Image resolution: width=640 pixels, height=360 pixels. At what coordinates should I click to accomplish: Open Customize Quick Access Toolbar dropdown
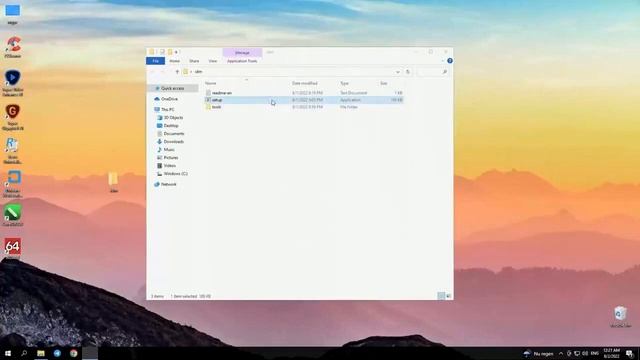176,52
